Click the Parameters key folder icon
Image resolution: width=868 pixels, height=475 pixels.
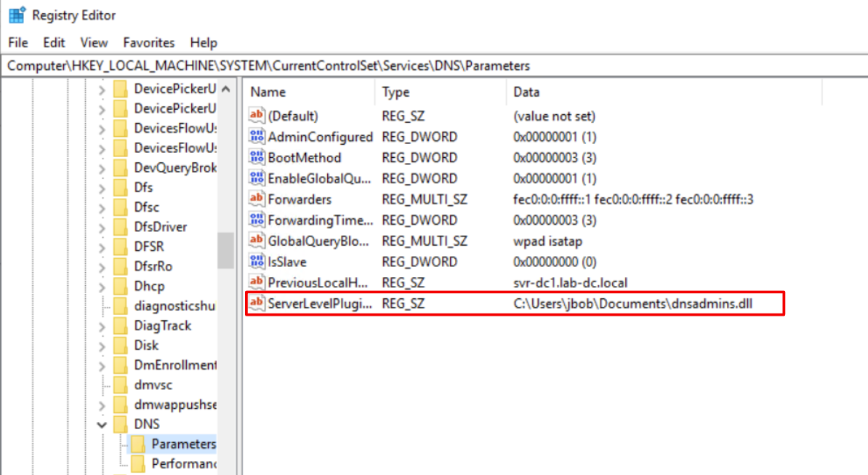point(138,444)
